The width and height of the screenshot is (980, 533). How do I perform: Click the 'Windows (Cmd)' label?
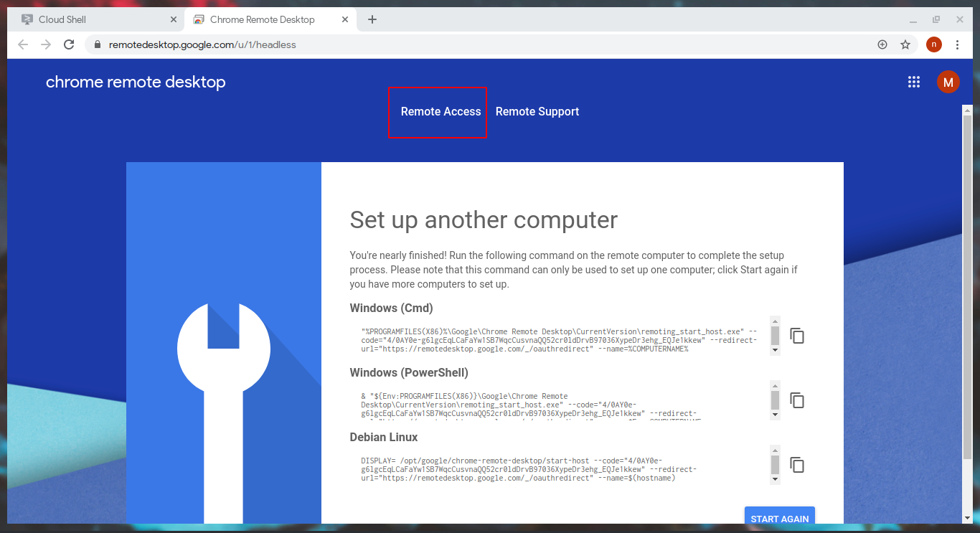[x=392, y=308]
